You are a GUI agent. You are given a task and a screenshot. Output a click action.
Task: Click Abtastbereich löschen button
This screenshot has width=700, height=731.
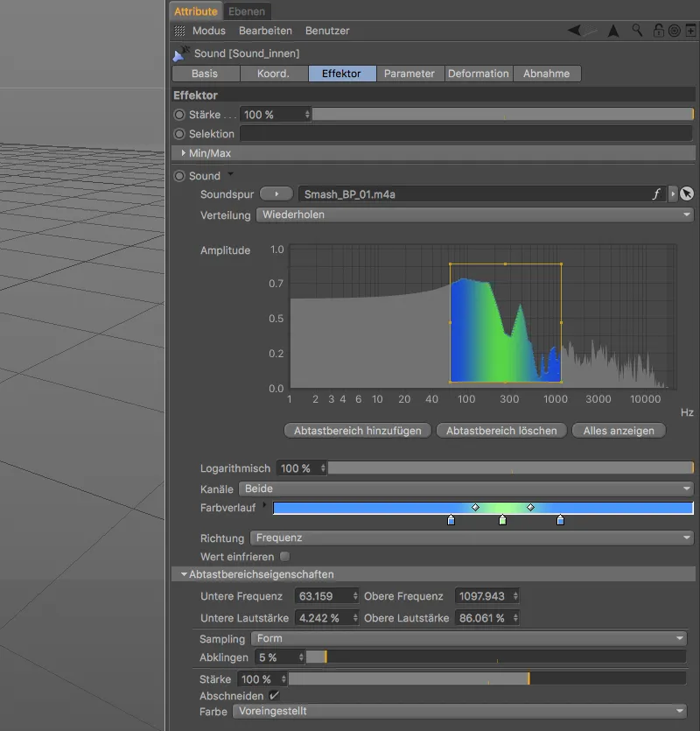[x=501, y=431]
